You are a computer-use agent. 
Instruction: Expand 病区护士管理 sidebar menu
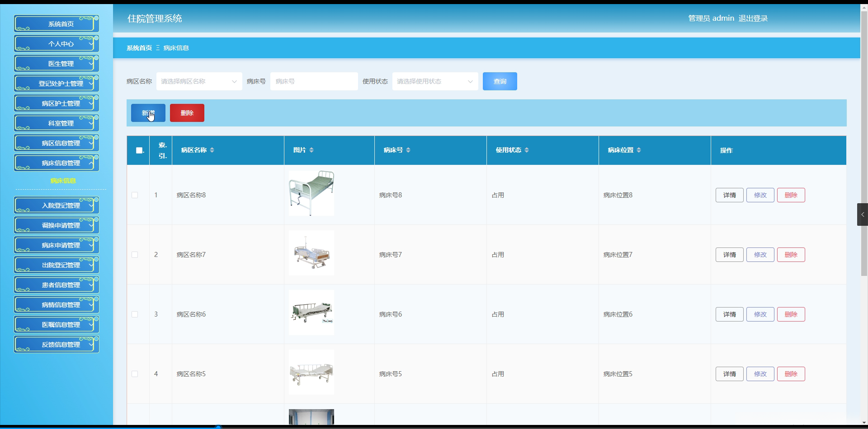pos(57,103)
